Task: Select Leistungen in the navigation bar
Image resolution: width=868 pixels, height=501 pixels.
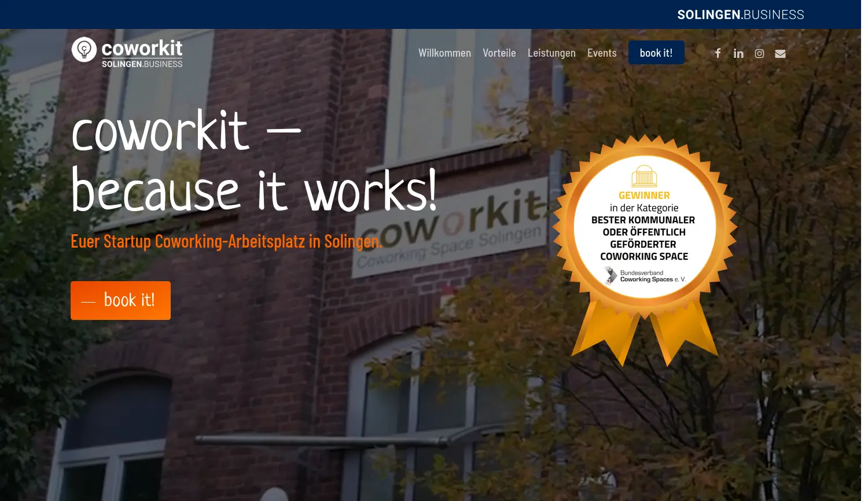Action: click(x=551, y=53)
